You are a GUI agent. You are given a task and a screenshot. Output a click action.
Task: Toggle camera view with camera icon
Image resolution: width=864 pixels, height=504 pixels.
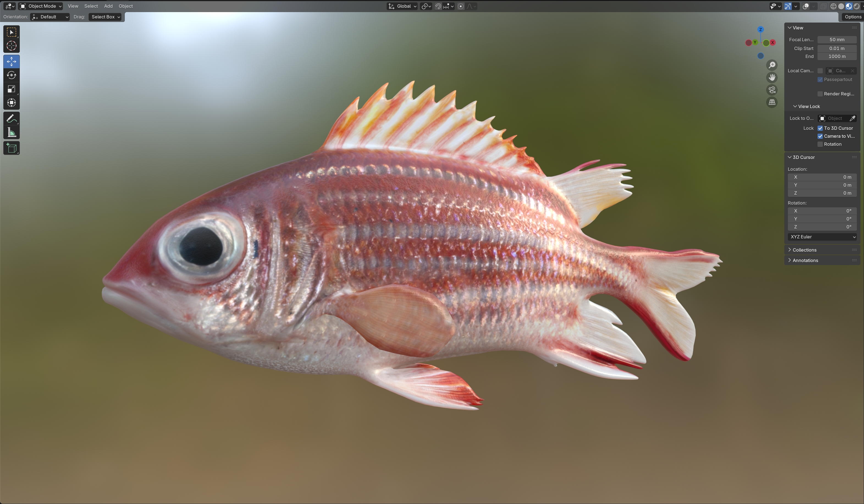772,90
